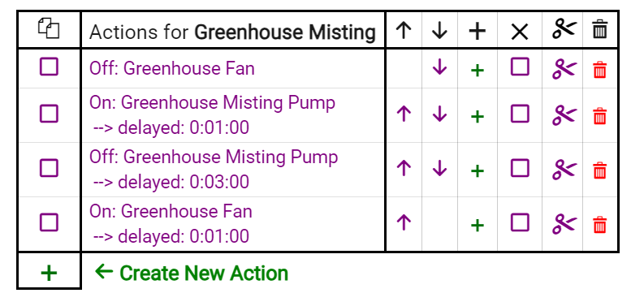Move On: Greenhouse Fan action up

(x=404, y=223)
